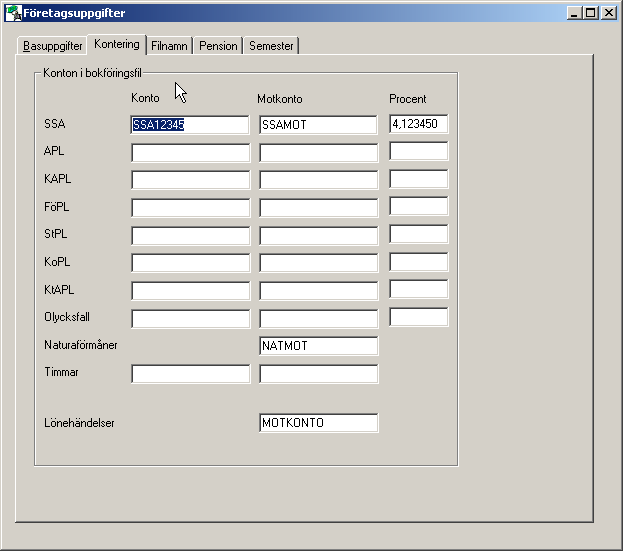623x551 pixels.
Task: Focus the StPL Procent input field
Action: [418, 234]
